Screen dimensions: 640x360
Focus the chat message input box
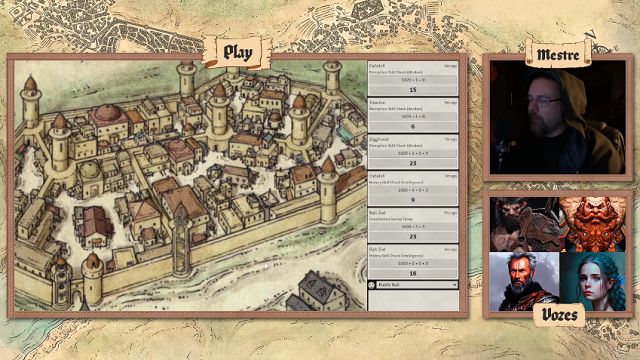click(413, 300)
